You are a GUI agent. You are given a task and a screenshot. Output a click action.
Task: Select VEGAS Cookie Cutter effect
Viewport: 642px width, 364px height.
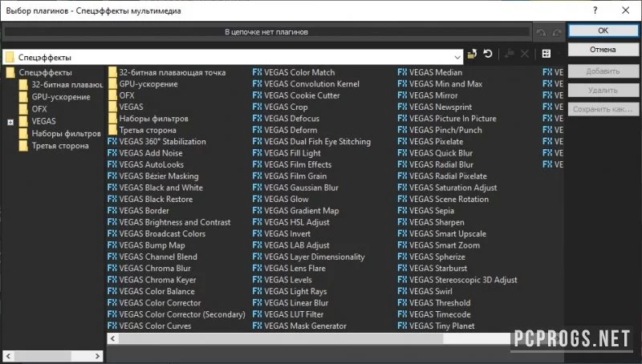tap(296, 95)
